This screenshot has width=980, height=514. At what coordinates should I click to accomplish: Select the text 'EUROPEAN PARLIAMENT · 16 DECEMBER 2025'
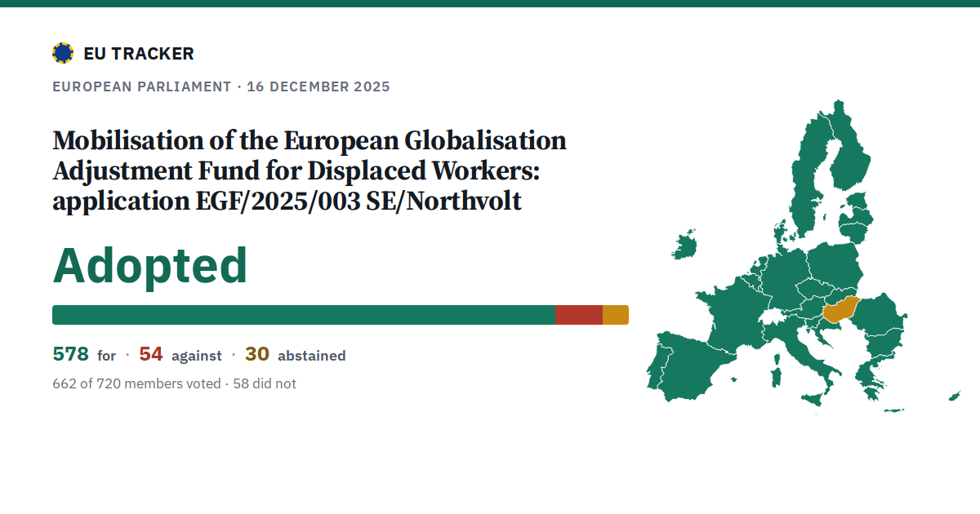(221, 86)
